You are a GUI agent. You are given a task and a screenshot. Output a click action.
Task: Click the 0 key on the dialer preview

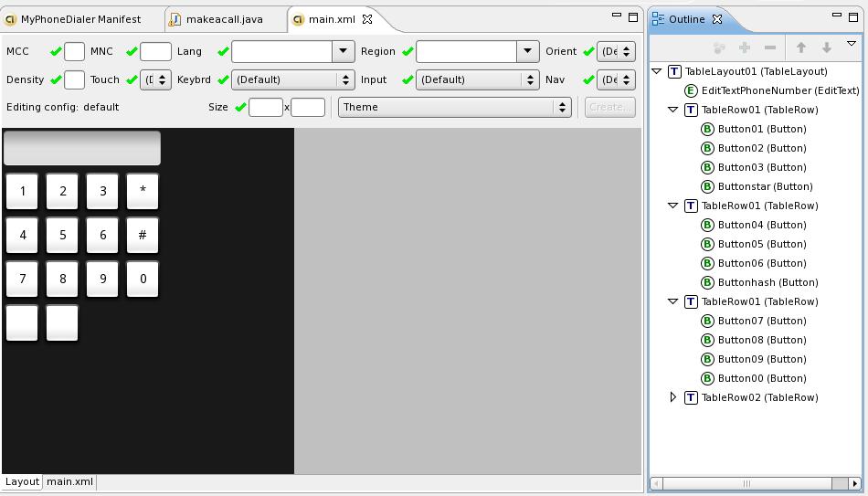[x=143, y=279]
